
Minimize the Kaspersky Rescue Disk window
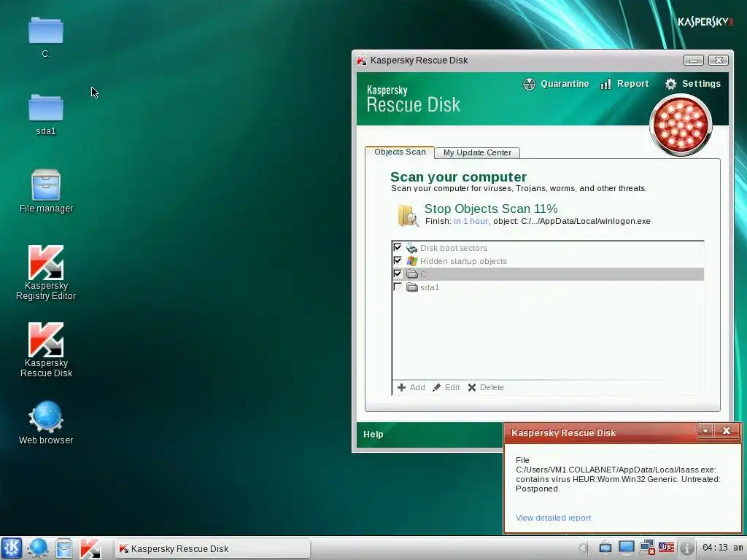tap(693, 60)
